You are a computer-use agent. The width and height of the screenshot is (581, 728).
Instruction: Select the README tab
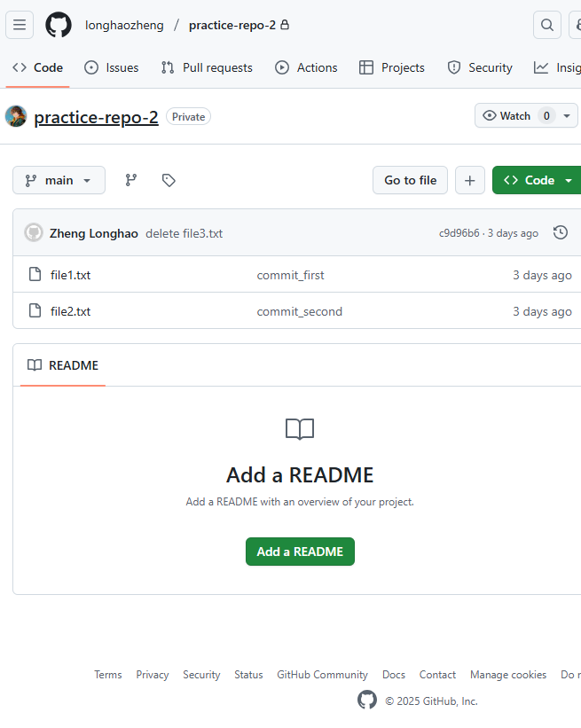pos(63,365)
